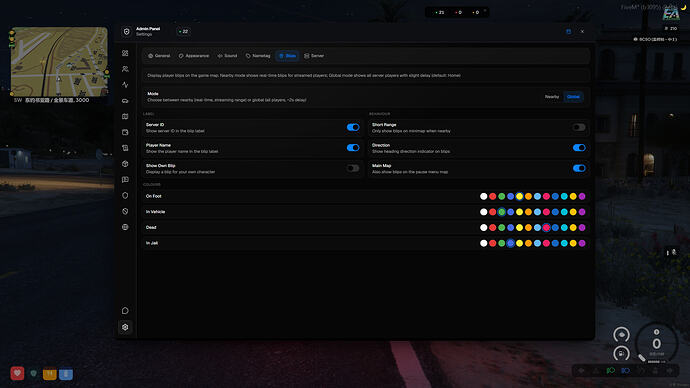Viewport: 690px width, 388px height.
Task: Click the green armor shield HUD icon
Action: 33,374
